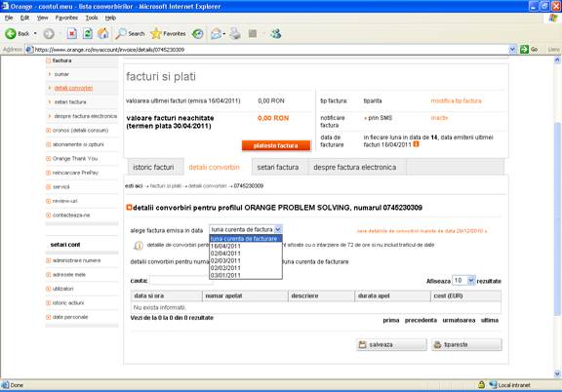Open the Favorites menu
The image size is (562, 392).
pyautogui.click(x=66, y=18)
